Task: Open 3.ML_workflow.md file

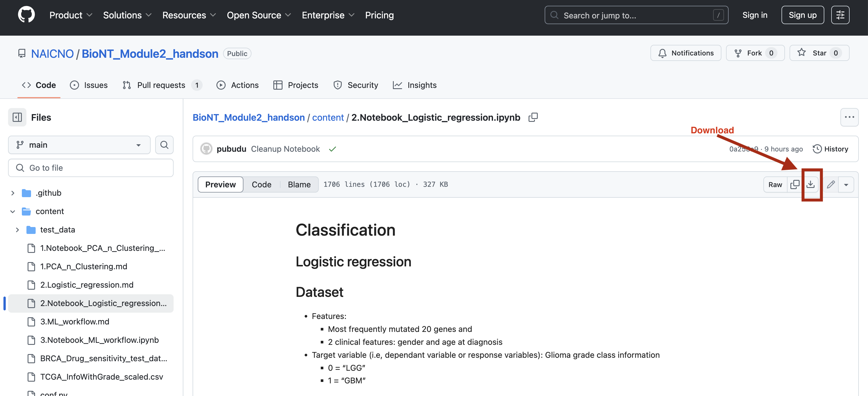Action: (75, 322)
